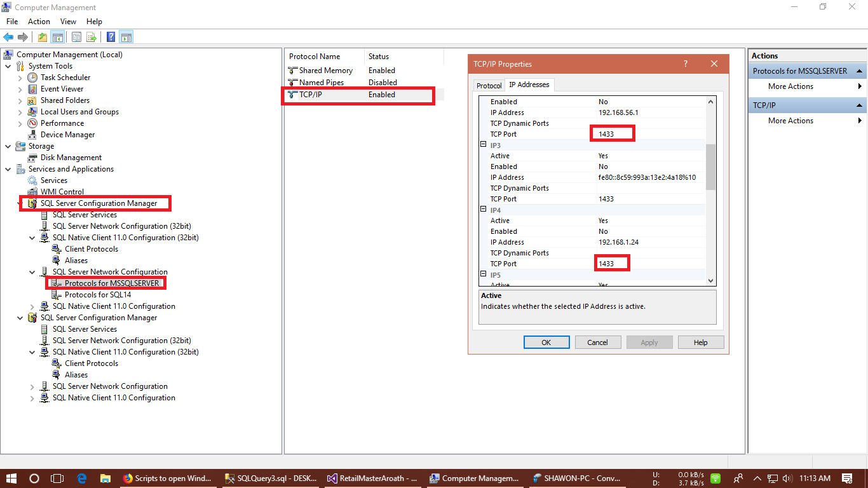Click the blue Help question mark toolbar icon
The width and height of the screenshot is (868, 488).
111,37
